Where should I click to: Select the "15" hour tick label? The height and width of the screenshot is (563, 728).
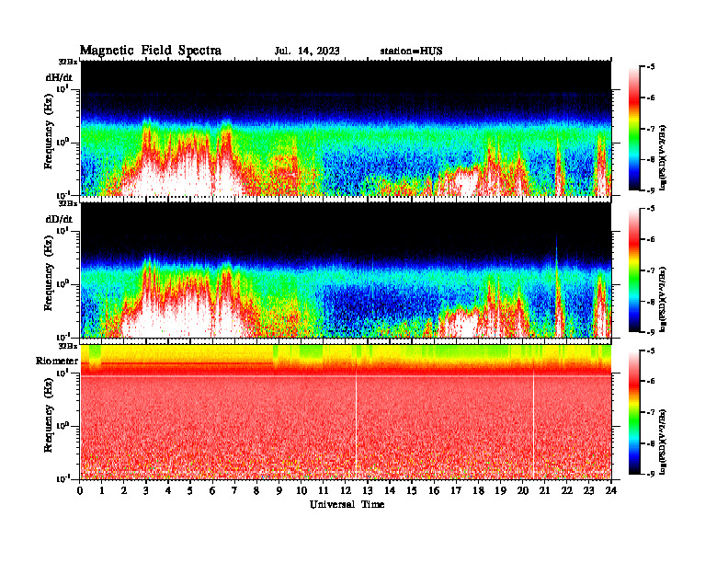click(412, 490)
